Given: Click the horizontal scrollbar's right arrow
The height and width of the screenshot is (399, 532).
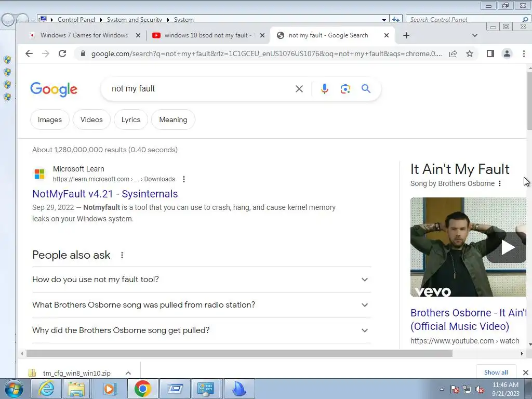Looking at the screenshot, I should (x=522, y=353).
